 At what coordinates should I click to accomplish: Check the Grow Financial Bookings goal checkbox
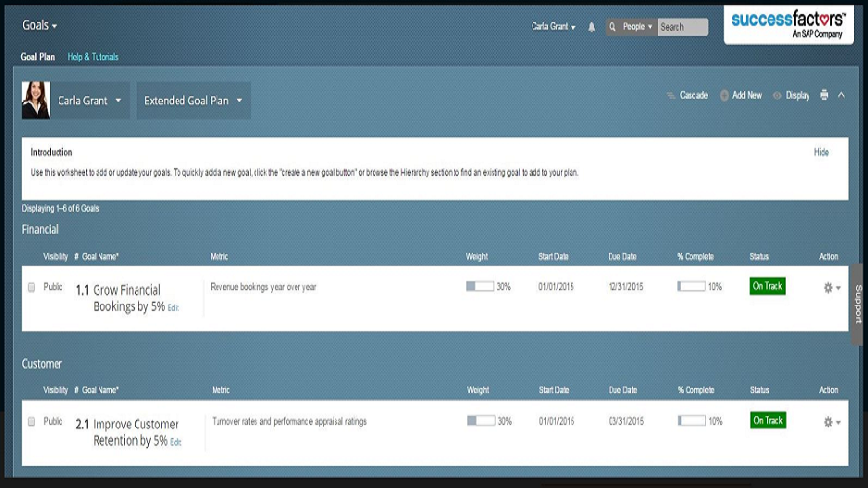[x=32, y=288]
